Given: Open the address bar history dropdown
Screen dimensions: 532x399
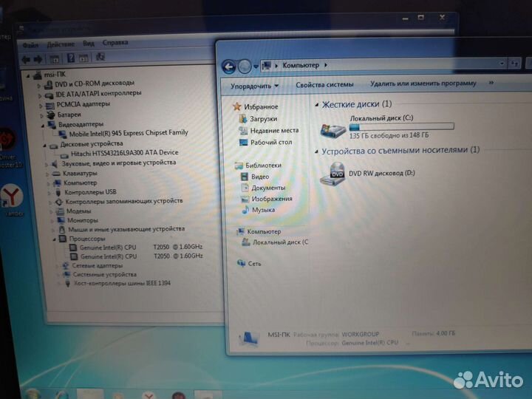Looking at the screenshot, I should (x=502, y=64).
